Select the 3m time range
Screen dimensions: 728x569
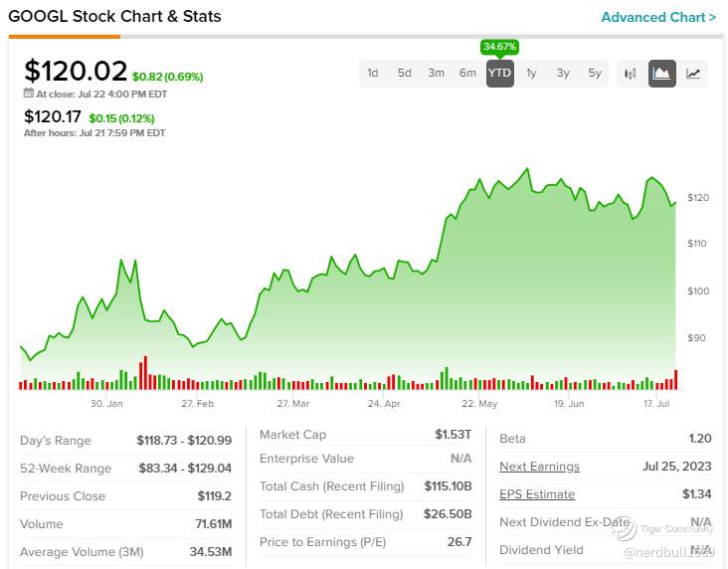point(436,74)
